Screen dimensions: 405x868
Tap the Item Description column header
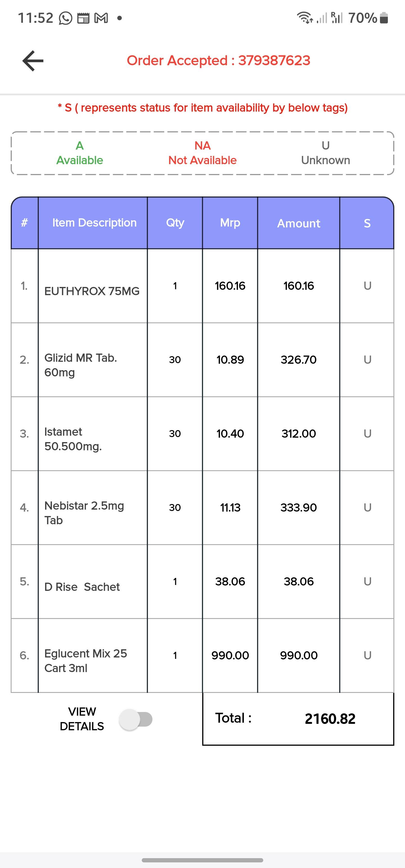(x=94, y=223)
